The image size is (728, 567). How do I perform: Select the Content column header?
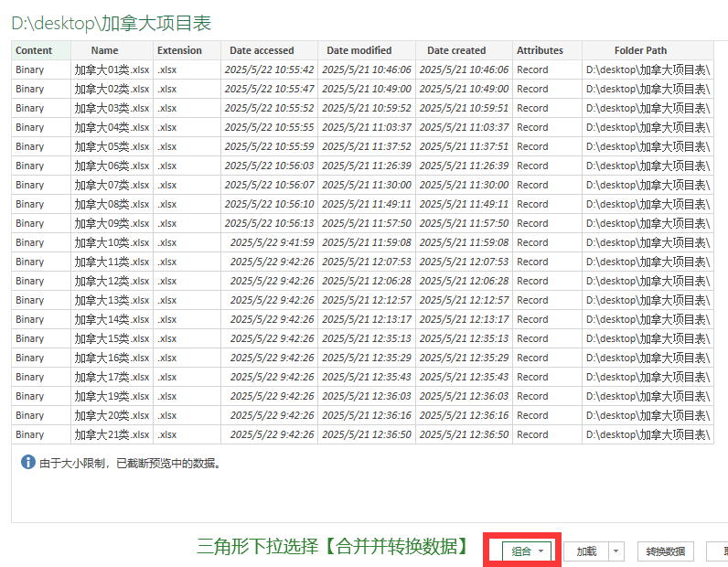(41, 50)
